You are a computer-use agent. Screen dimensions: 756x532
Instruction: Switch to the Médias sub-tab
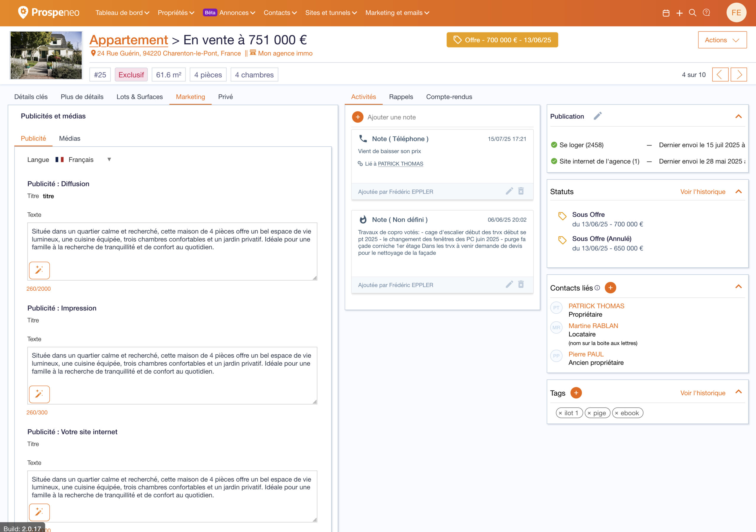click(x=69, y=138)
